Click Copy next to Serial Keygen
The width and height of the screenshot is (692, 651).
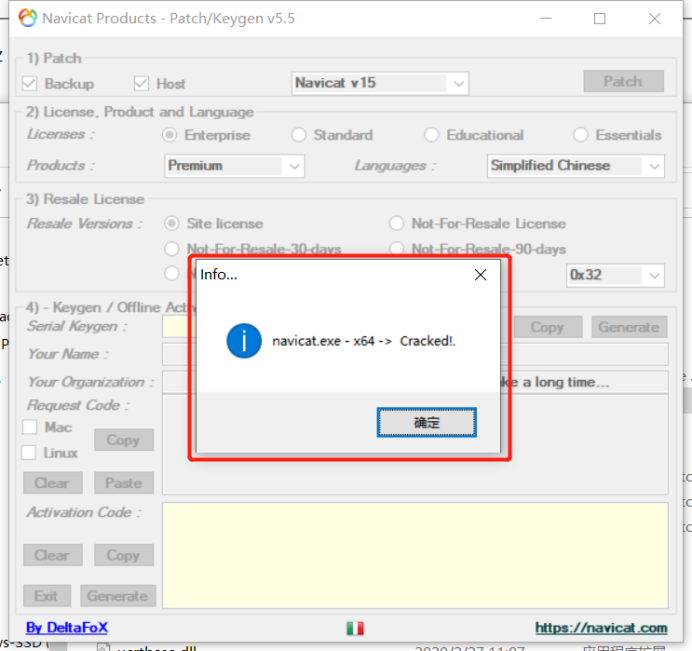click(547, 327)
